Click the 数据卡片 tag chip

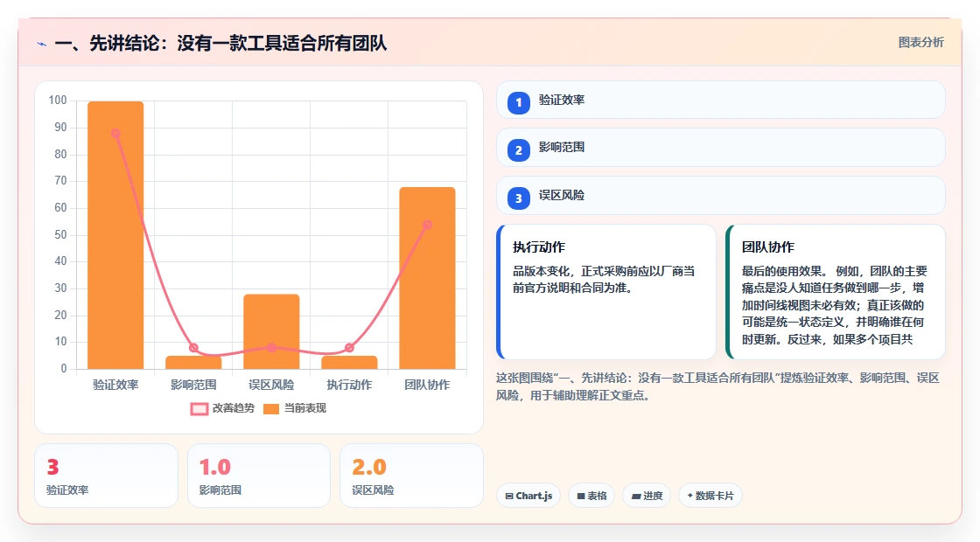point(710,496)
